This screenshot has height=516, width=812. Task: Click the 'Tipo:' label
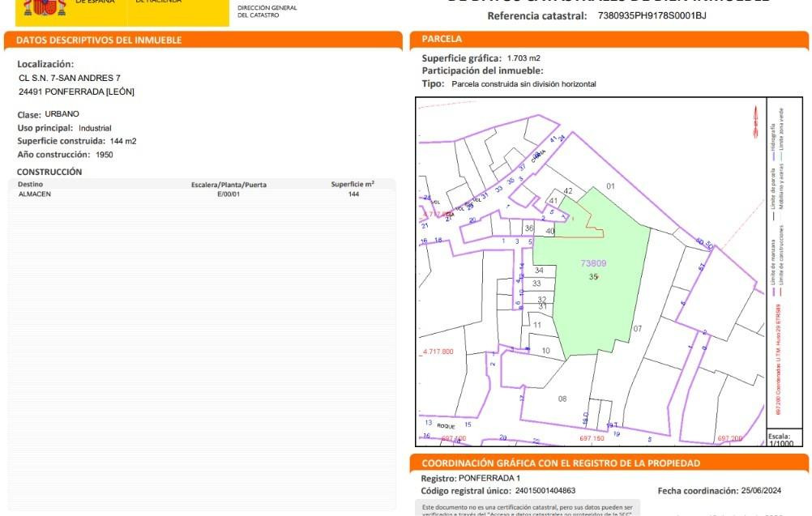pyautogui.click(x=433, y=84)
